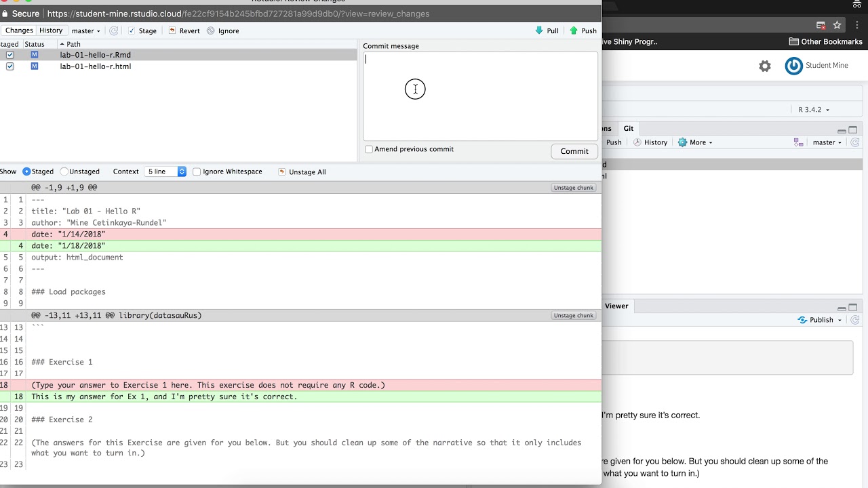
Task: Click the refresh icon beside master
Action: click(113, 30)
